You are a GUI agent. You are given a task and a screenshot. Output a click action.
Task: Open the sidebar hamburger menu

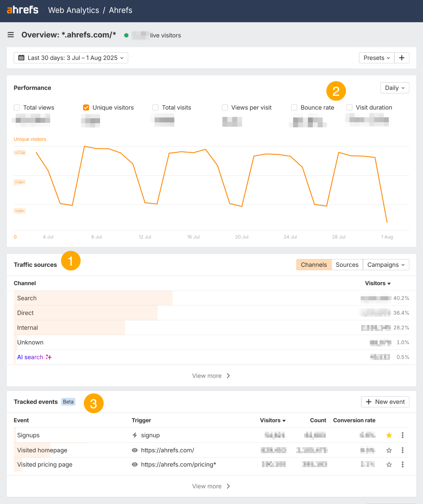(x=11, y=35)
